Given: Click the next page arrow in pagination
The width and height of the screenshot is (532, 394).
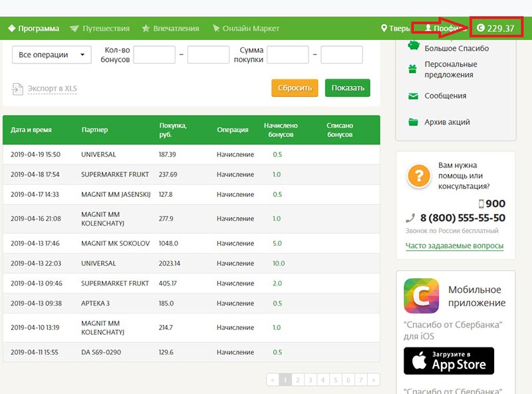Looking at the screenshot, I should click(x=374, y=380).
